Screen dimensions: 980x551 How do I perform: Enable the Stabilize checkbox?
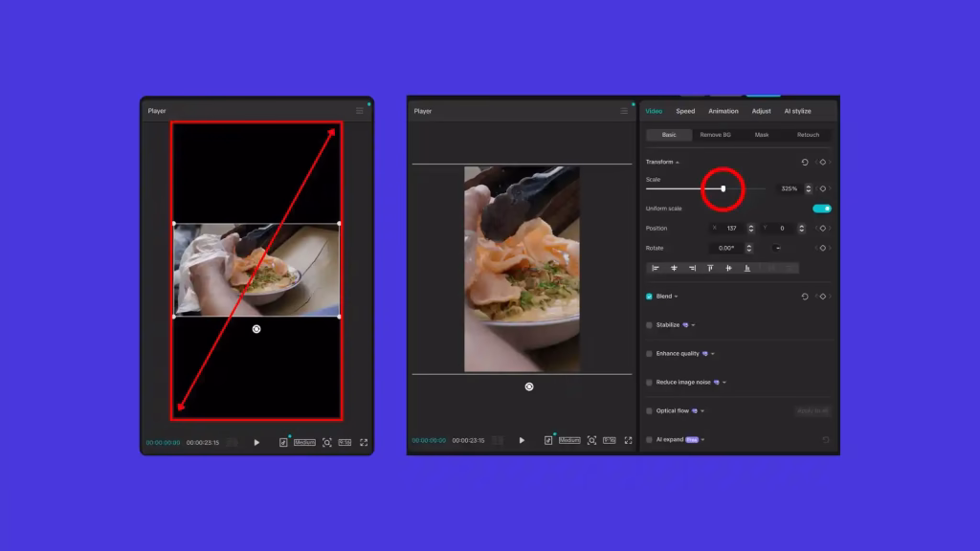(x=649, y=325)
